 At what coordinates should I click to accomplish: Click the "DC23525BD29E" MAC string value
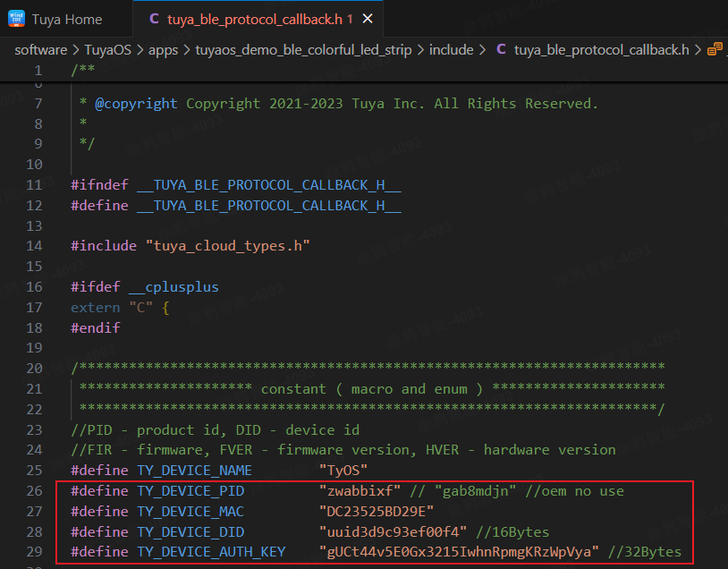click(377, 512)
